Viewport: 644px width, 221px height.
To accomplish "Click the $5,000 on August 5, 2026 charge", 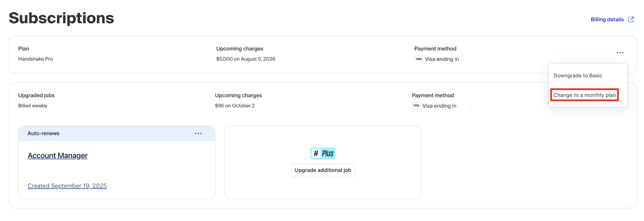I will (x=246, y=59).
